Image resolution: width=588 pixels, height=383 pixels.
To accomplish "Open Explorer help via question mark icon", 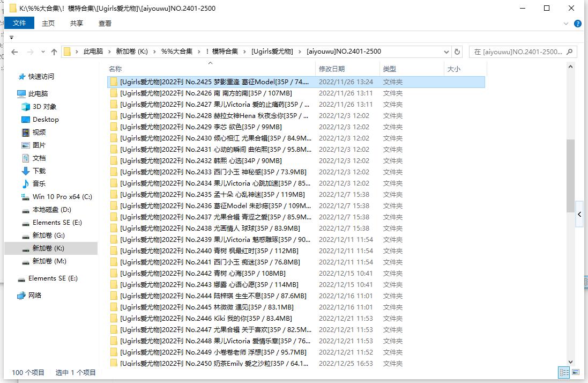I will pos(578,24).
